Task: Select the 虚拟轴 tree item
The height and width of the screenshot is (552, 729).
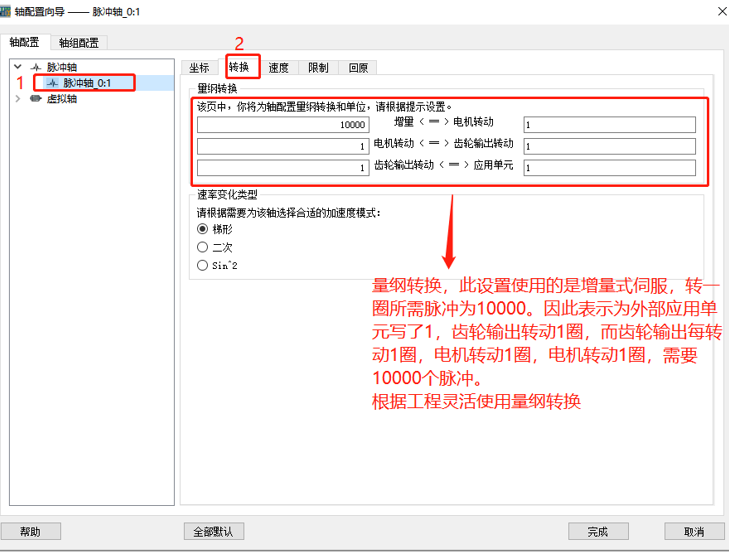Action: pos(62,99)
